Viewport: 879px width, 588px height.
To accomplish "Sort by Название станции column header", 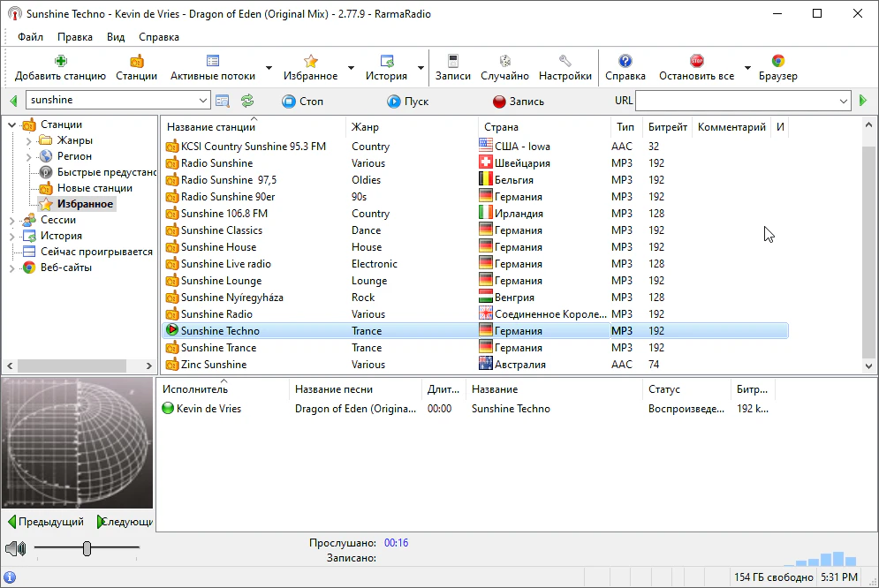I will 254,127.
